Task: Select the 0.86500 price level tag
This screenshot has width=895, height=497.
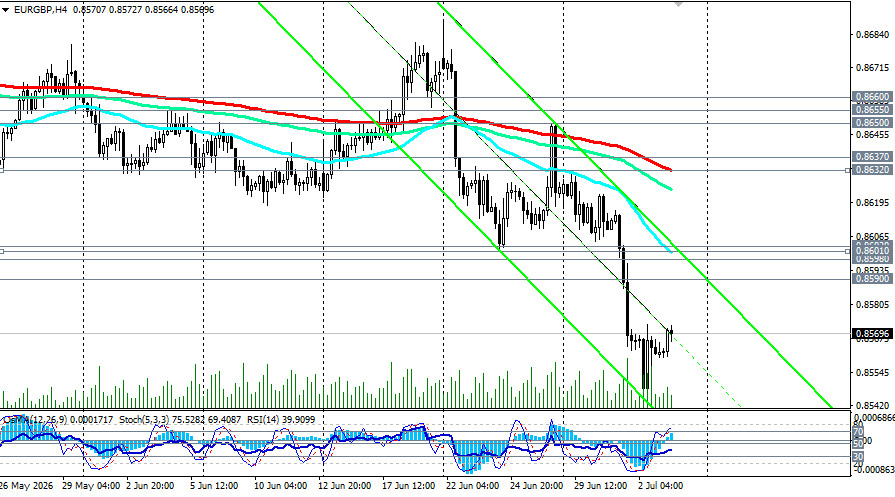Action: tap(872, 123)
